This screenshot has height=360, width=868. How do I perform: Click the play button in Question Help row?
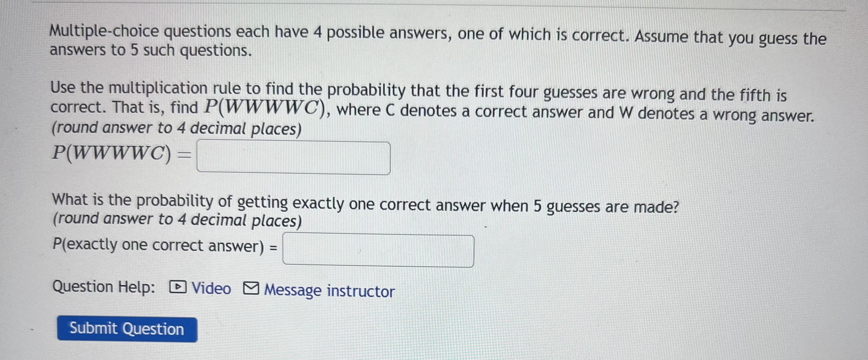179,288
